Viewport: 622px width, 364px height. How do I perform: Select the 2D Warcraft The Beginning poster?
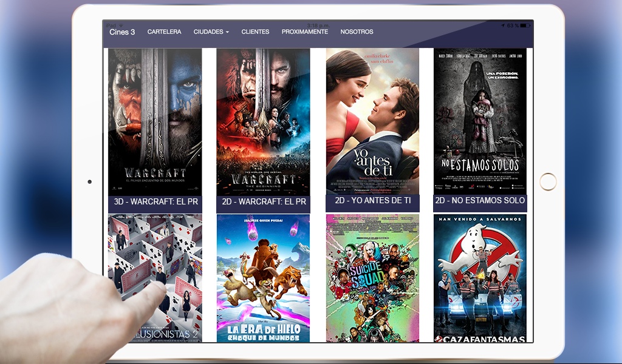263,121
